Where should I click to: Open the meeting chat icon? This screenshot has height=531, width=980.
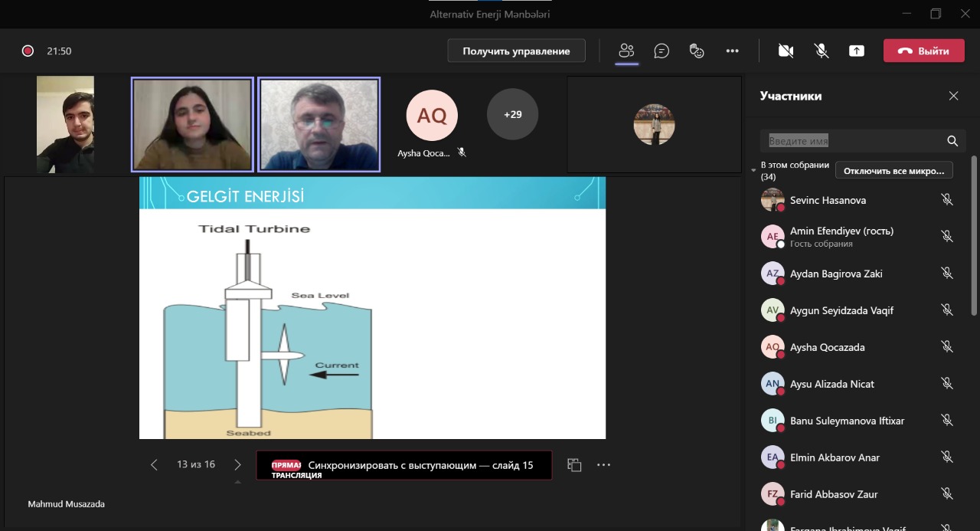click(x=661, y=51)
